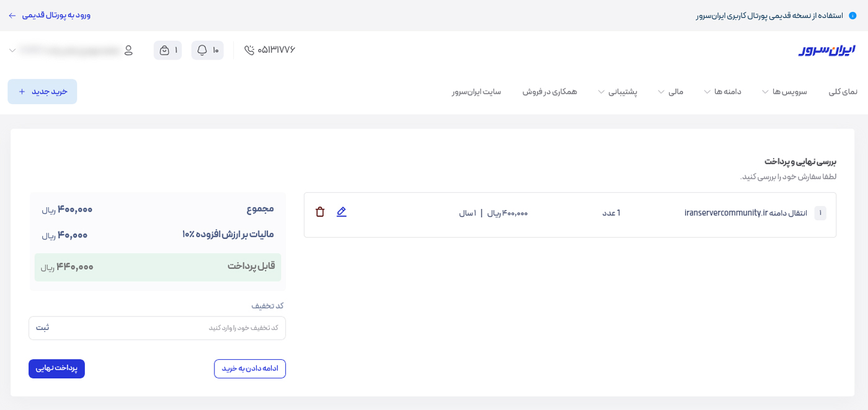Click the خرید جدید purchase button
The height and width of the screenshot is (410, 868).
pos(42,91)
